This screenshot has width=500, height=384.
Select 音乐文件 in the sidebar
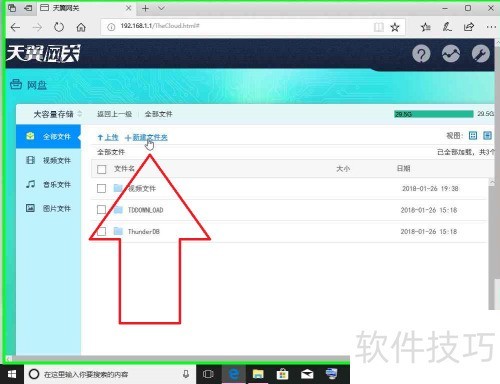click(48, 184)
